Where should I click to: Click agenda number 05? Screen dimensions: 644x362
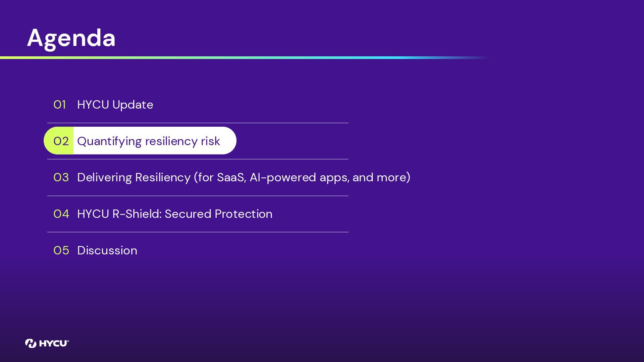tap(61, 250)
